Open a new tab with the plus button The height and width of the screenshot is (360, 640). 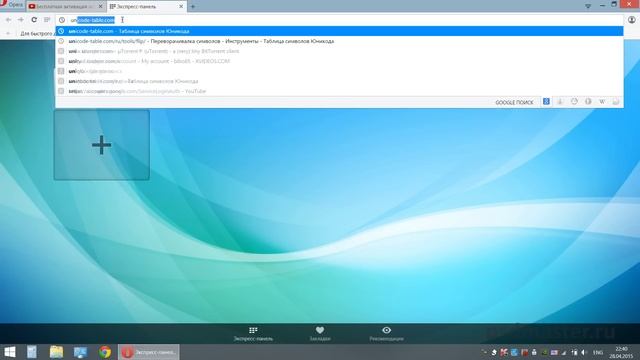tap(193, 7)
